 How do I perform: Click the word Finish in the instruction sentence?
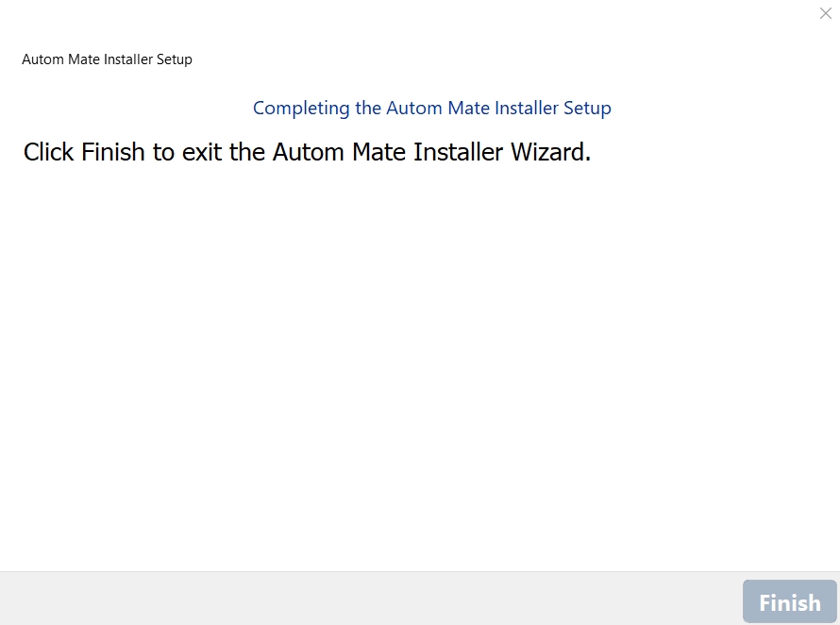[x=114, y=152]
